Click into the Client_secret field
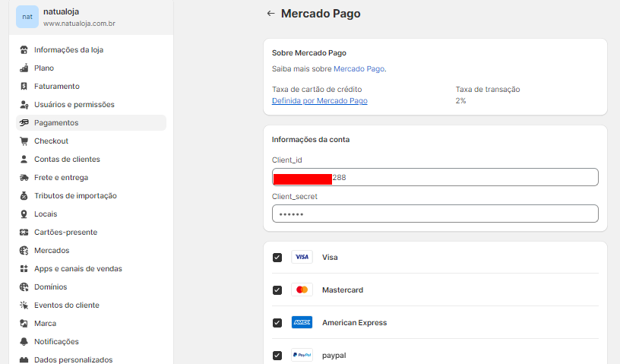The width and height of the screenshot is (620, 364). point(435,214)
